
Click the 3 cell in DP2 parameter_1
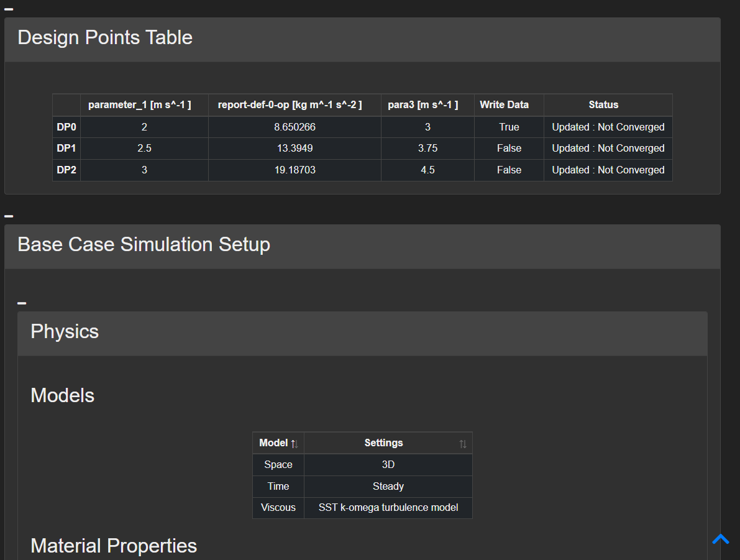click(x=144, y=170)
